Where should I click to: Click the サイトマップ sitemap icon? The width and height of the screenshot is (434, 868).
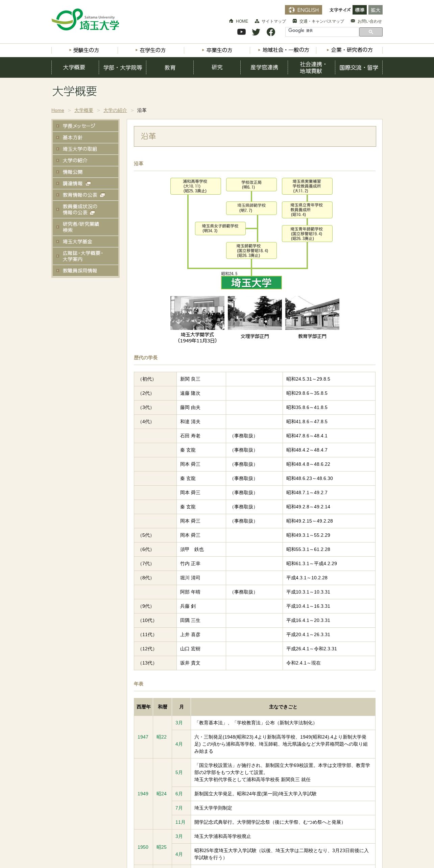click(x=257, y=21)
